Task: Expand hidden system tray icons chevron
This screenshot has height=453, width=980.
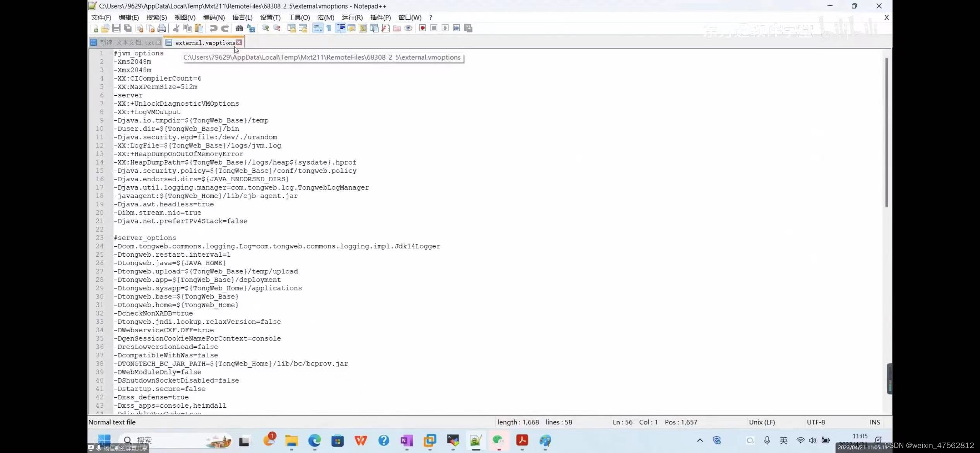Action: 700,440
